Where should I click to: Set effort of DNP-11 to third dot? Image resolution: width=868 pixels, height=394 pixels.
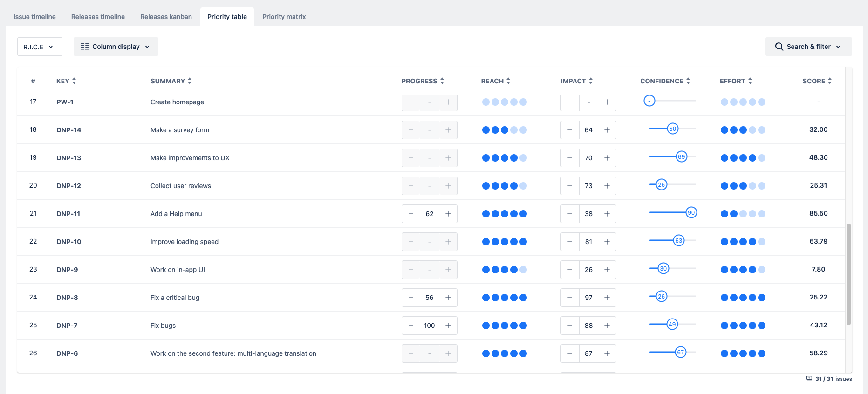click(x=743, y=214)
